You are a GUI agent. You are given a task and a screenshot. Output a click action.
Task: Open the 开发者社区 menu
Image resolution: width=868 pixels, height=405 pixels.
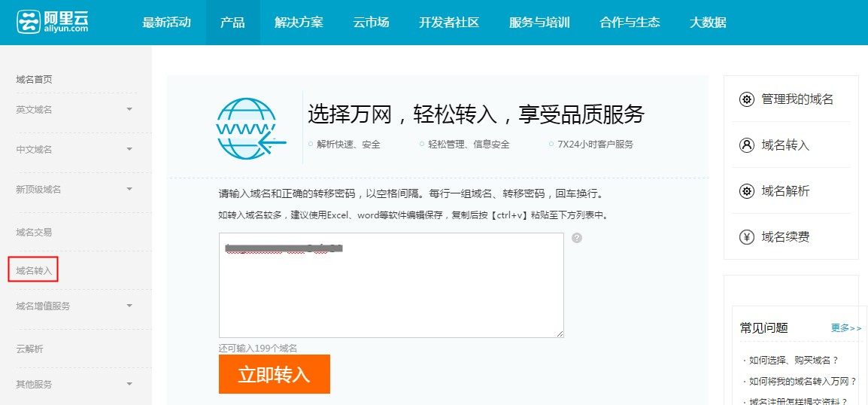[449, 23]
